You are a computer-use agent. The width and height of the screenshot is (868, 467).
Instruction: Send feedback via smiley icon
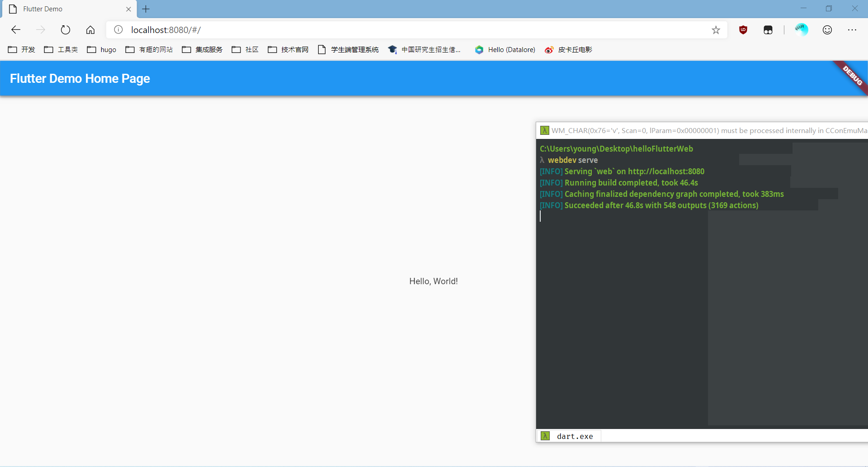point(827,30)
